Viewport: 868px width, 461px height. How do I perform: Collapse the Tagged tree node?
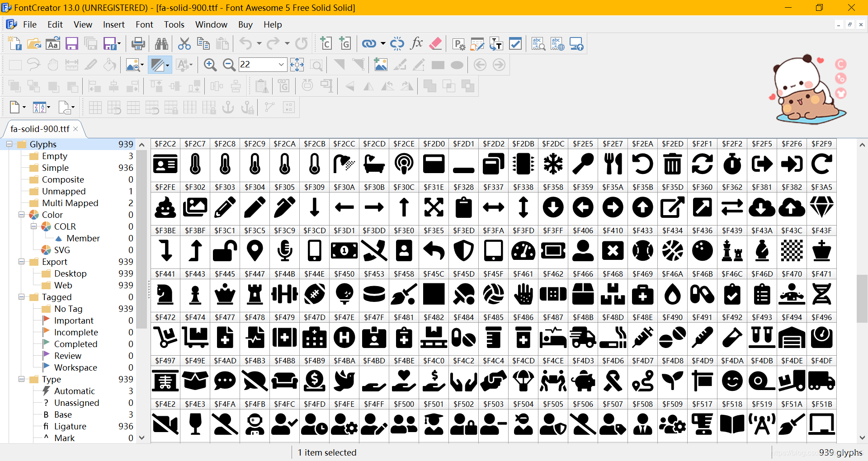tap(21, 297)
